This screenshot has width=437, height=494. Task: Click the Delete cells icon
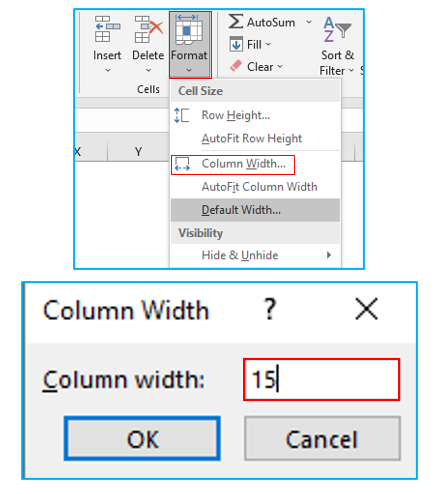[149, 29]
